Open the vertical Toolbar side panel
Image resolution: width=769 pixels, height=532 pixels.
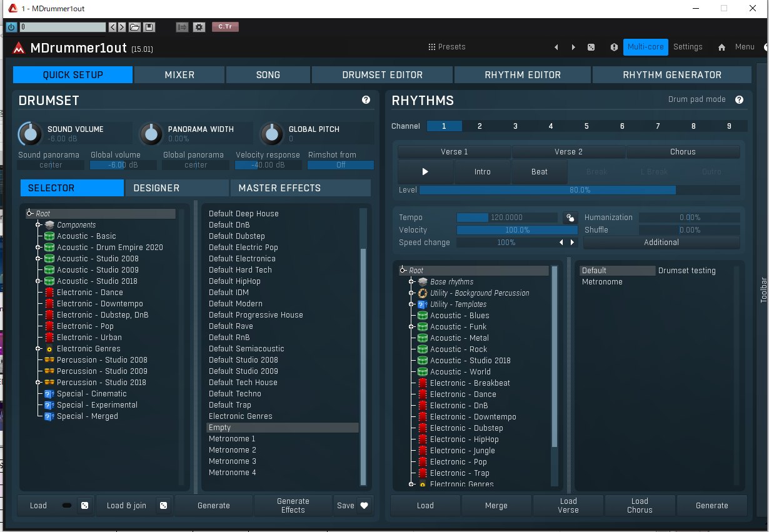[x=763, y=289]
